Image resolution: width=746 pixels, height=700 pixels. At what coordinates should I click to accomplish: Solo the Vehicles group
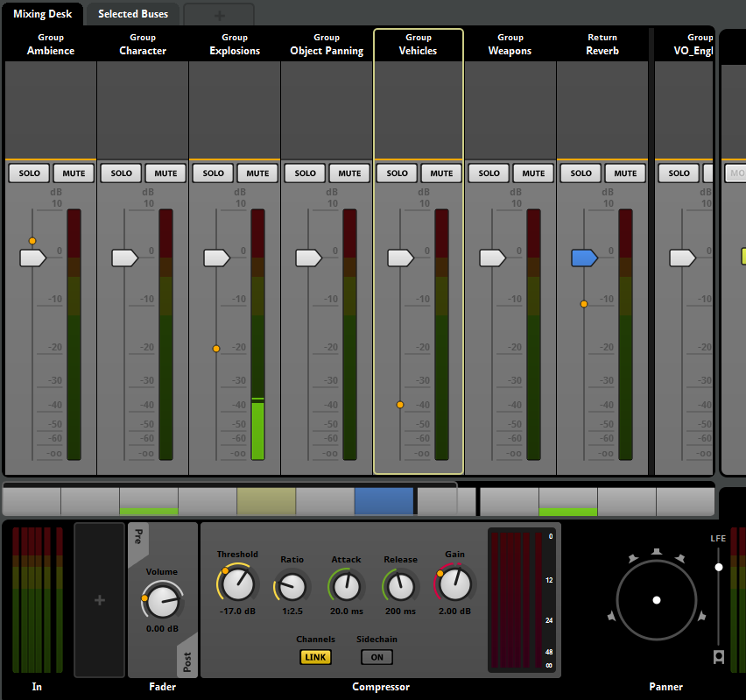[397, 173]
